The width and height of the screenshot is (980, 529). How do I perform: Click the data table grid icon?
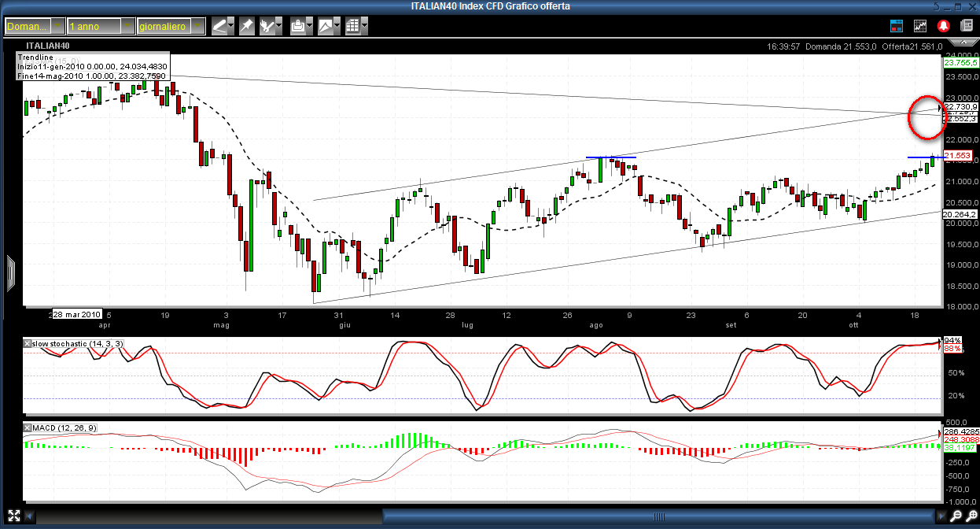click(x=352, y=26)
